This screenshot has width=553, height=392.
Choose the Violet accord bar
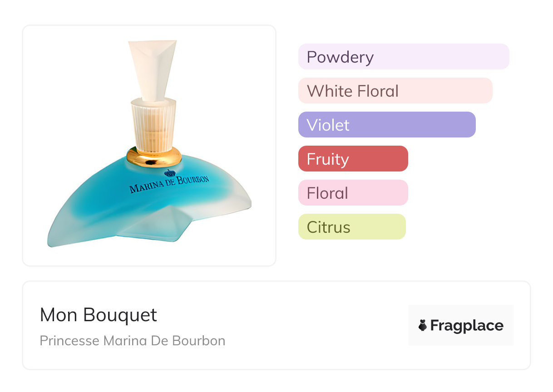click(x=387, y=125)
